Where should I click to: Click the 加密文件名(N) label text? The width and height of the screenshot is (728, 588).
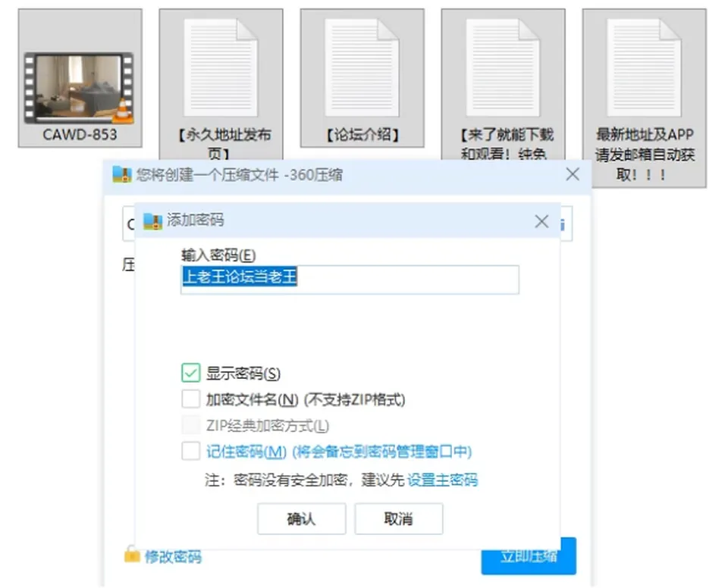(306, 399)
